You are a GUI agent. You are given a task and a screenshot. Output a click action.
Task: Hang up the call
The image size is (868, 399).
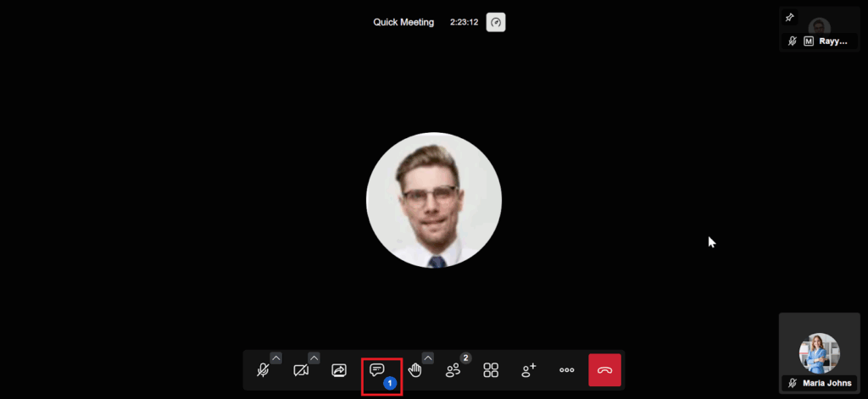click(604, 370)
